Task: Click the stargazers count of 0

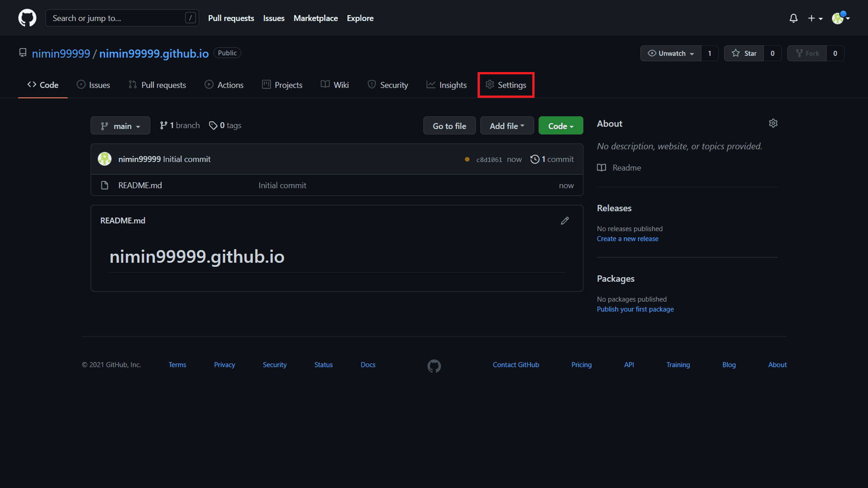Action: [x=773, y=53]
